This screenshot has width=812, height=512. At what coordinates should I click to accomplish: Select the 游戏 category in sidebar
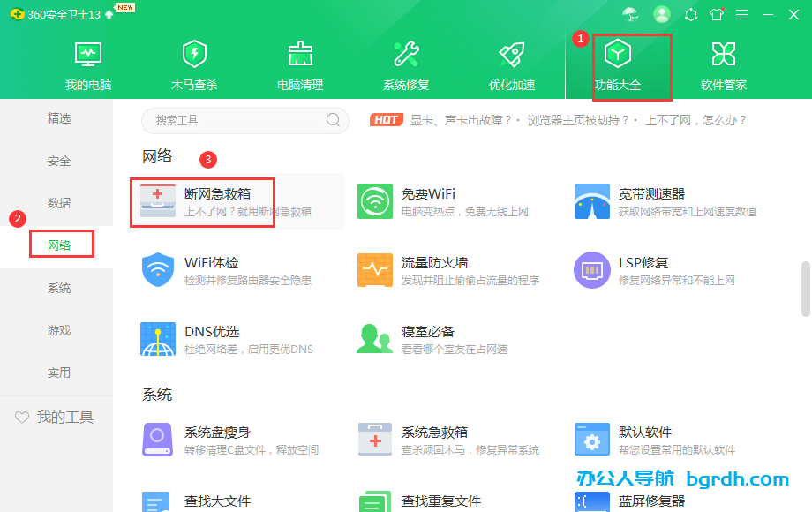tap(58, 330)
